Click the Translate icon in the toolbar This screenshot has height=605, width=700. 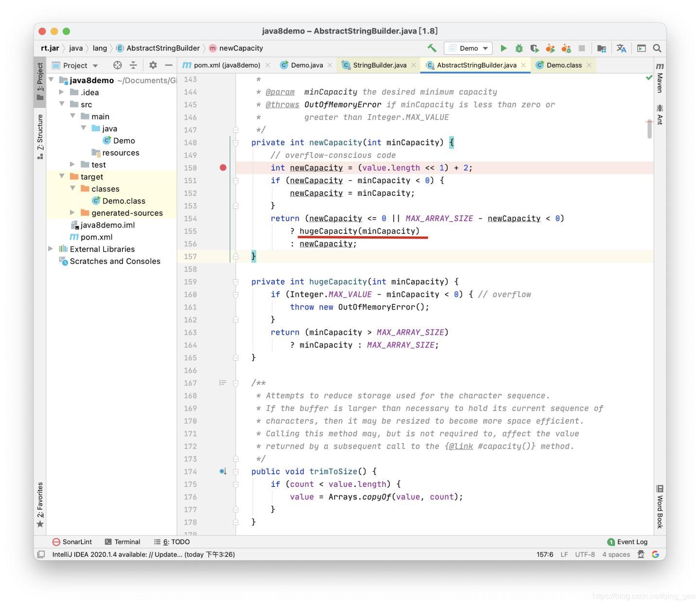(x=621, y=48)
